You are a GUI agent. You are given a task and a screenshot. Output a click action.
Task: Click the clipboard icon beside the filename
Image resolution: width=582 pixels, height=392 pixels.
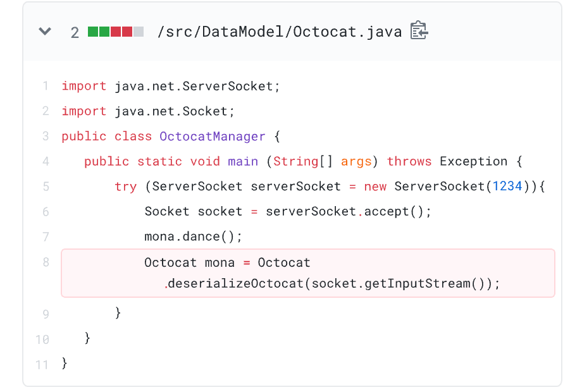(419, 30)
